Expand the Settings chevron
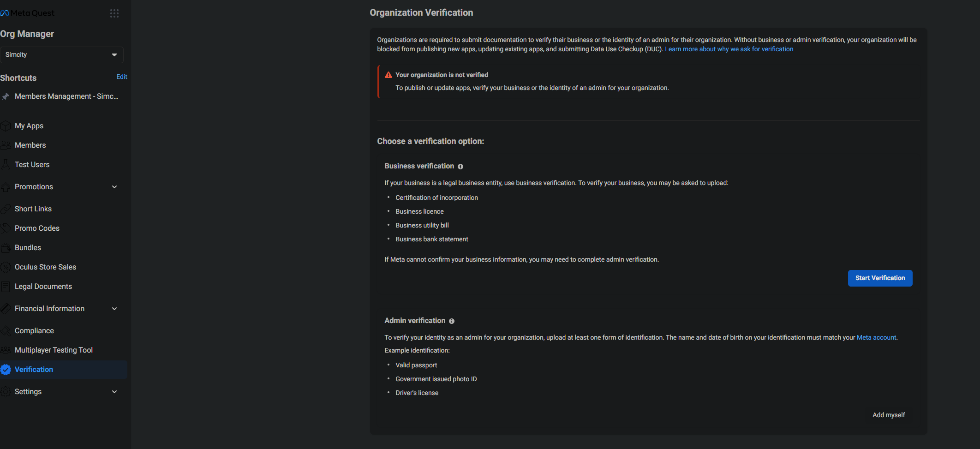 click(114, 392)
